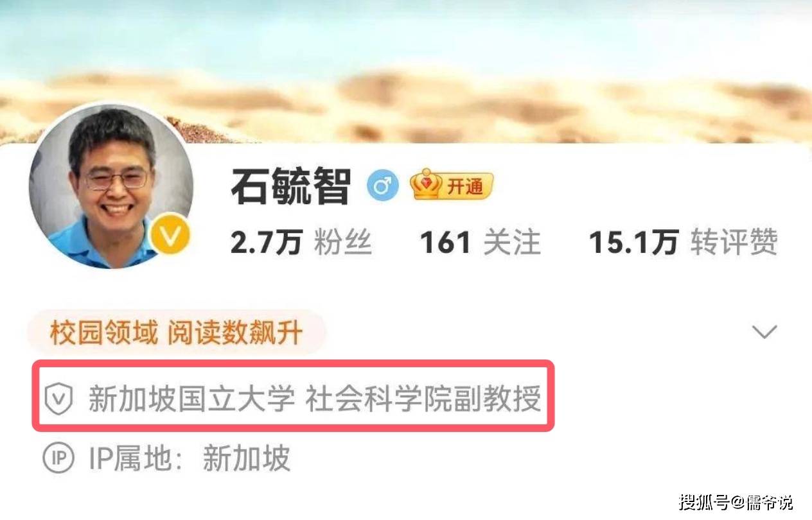Open the 161 关注 following list

(480, 243)
